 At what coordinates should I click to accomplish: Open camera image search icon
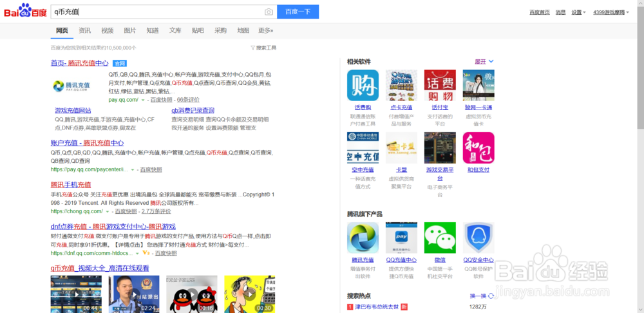[269, 12]
